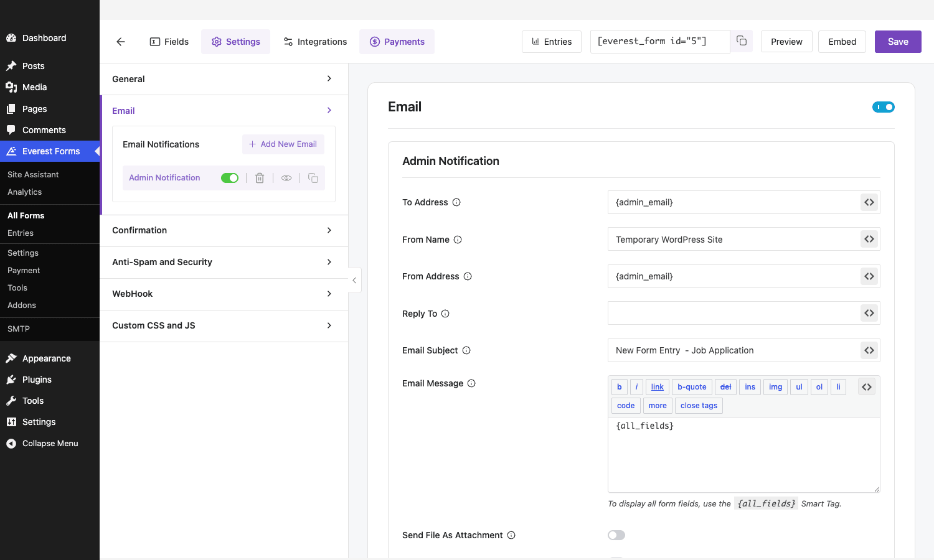The height and width of the screenshot is (560, 934).
Task: Preview the Admin Notification email
Action: pos(286,178)
